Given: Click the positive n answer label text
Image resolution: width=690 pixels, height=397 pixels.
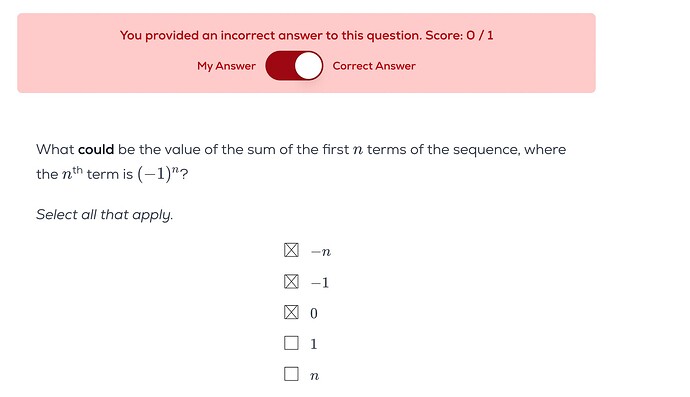Looking at the screenshot, I should (314, 376).
